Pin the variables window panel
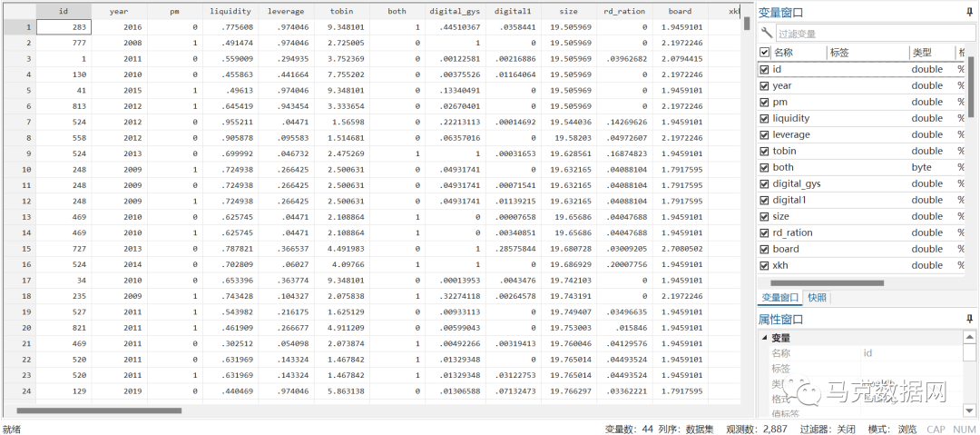The width and height of the screenshot is (980, 435). click(x=970, y=12)
